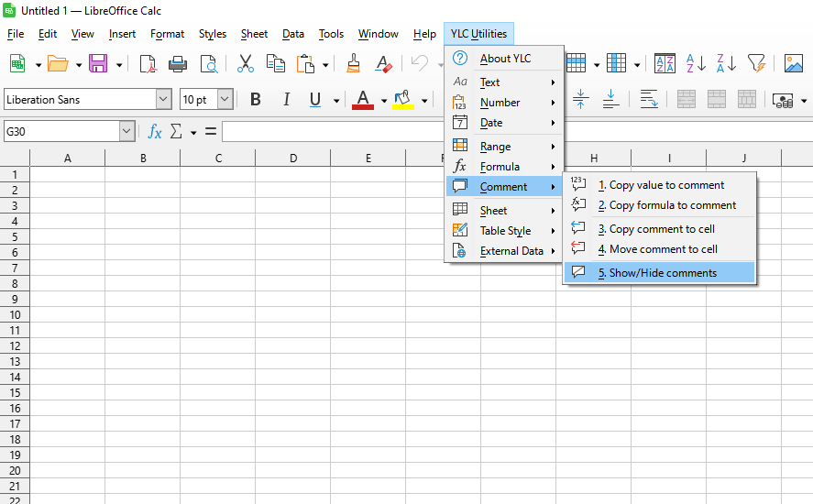Toggle Underline formatting

pyautogui.click(x=315, y=100)
